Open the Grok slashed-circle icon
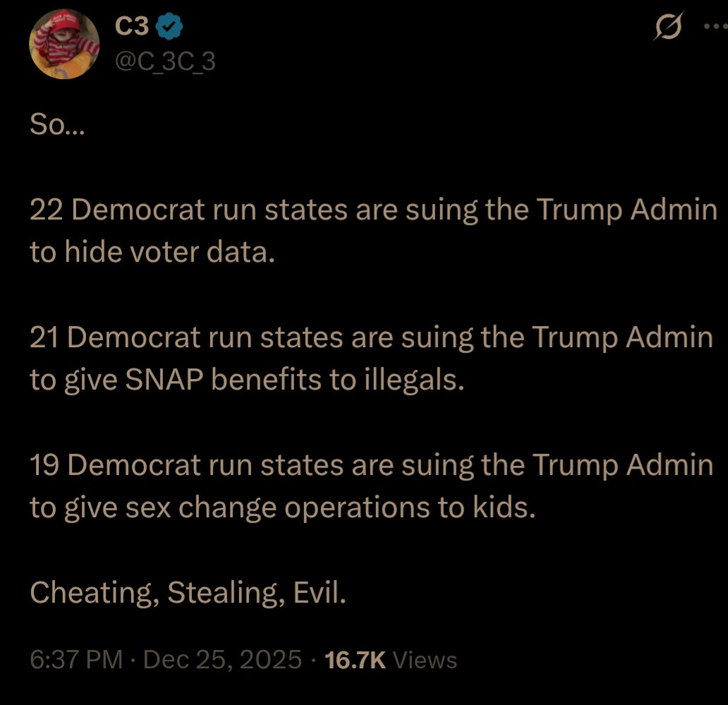 [668, 30]
